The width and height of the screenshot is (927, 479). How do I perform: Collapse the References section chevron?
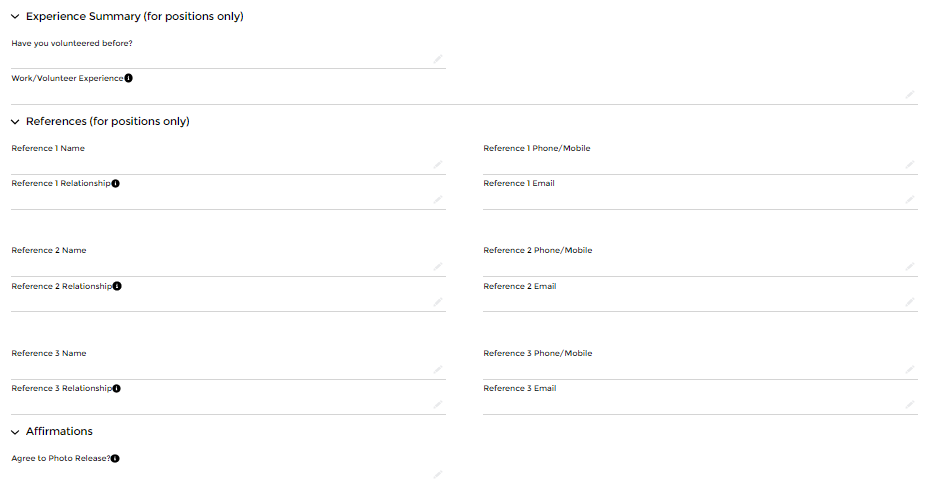click(x=15, y=122)
